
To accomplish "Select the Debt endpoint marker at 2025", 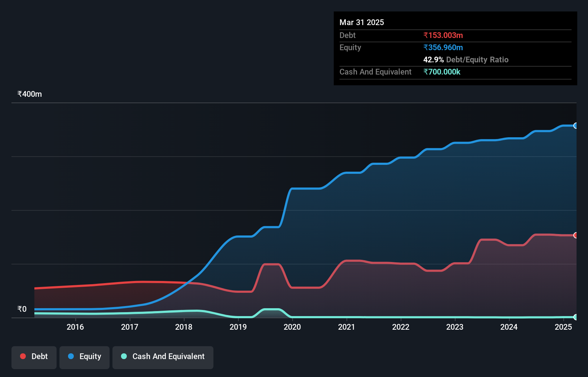I will (x=576, y=235).
